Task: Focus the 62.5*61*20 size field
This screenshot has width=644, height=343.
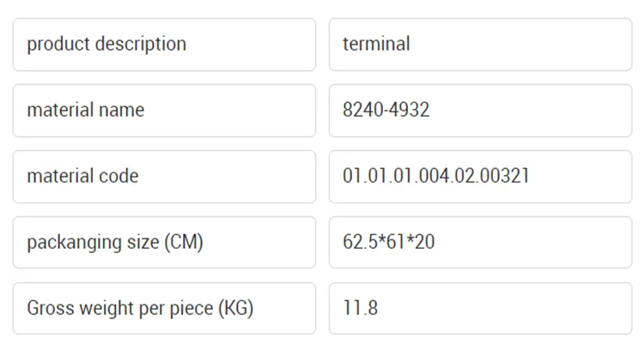Action: point(480,243)
